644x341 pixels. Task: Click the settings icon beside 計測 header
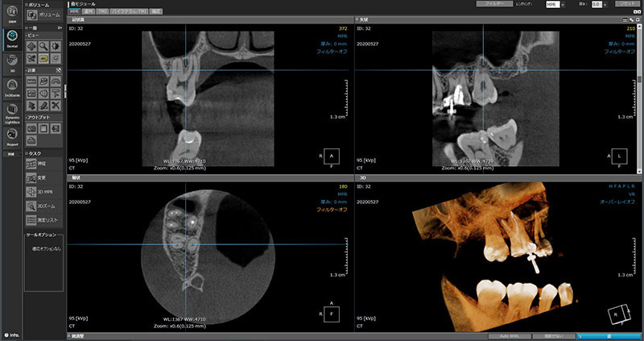(x=59, y=71)
